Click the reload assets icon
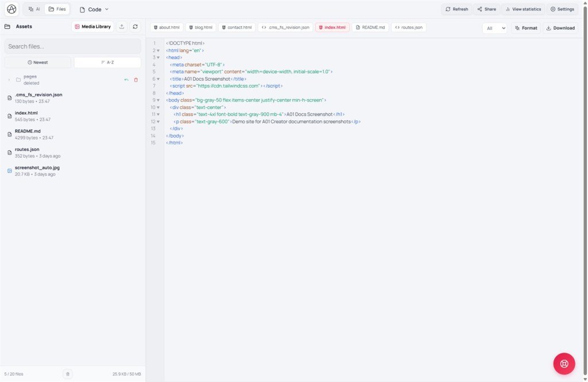The width and height of the screenshot is (588, 382). point(135,26)
